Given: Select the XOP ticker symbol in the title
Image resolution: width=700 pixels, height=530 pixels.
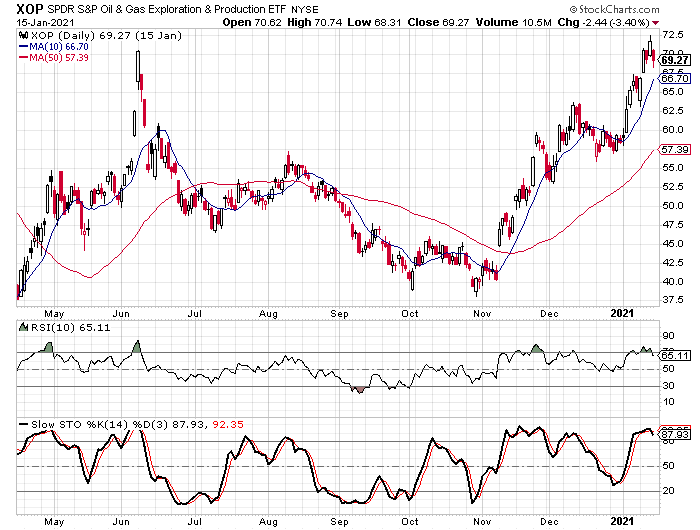Looking at the screenshot, I should (x=30, y=9).
